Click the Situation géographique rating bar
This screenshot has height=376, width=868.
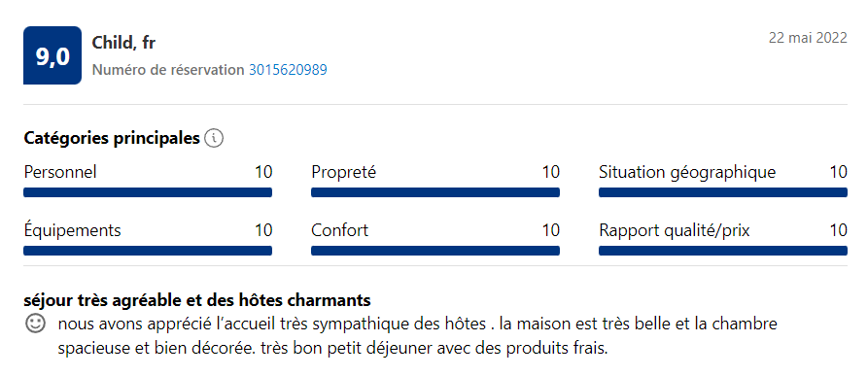click(723, 192)
